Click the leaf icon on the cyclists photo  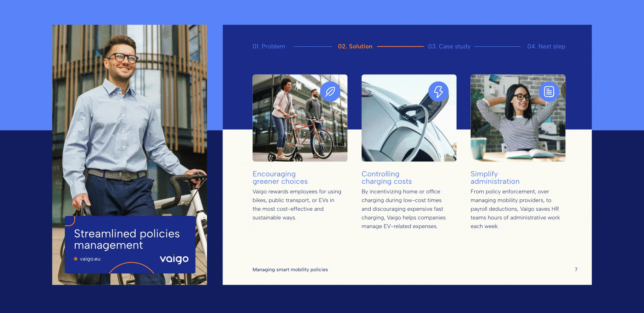330,92
